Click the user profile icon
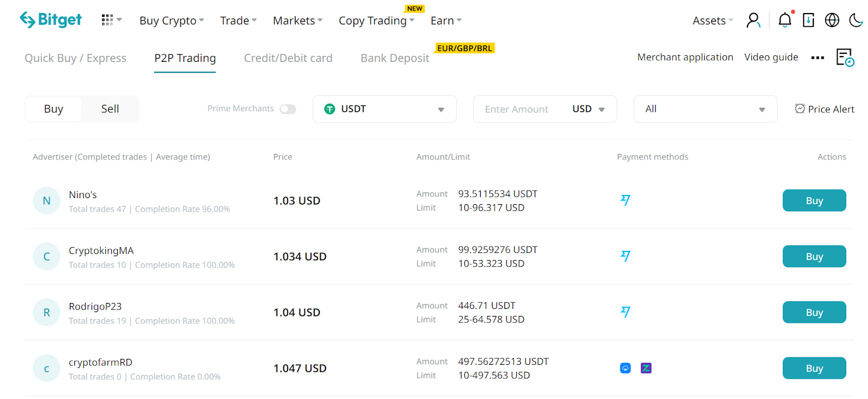Viewport: 868px width, 399px height. tap(753, 21)
